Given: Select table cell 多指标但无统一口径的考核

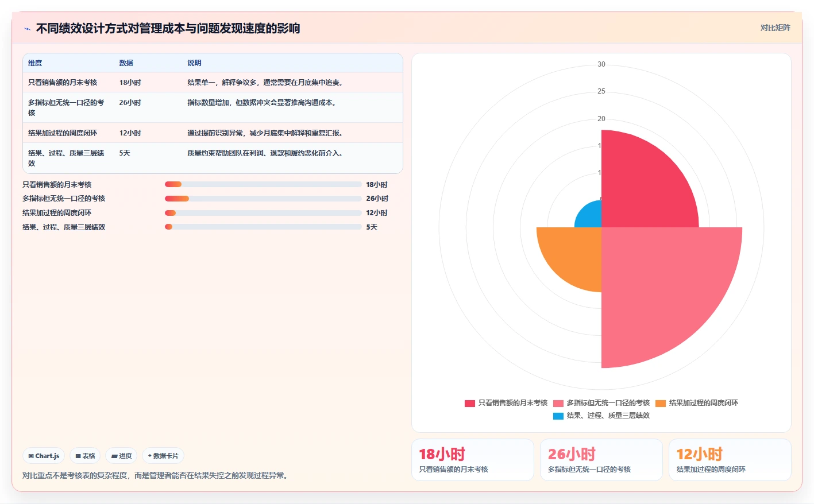Looking at the screenshot, I should point(66,107).
